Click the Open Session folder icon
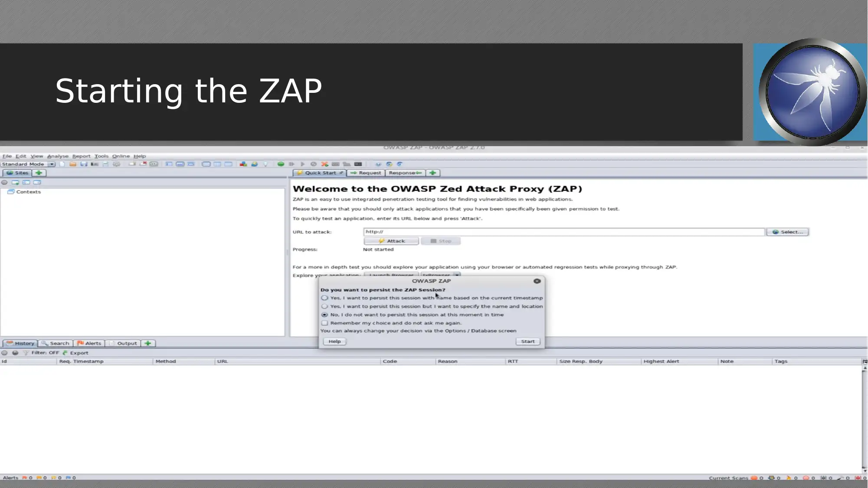This screenshot has height=488, width=868. click(x=73, y=164)
